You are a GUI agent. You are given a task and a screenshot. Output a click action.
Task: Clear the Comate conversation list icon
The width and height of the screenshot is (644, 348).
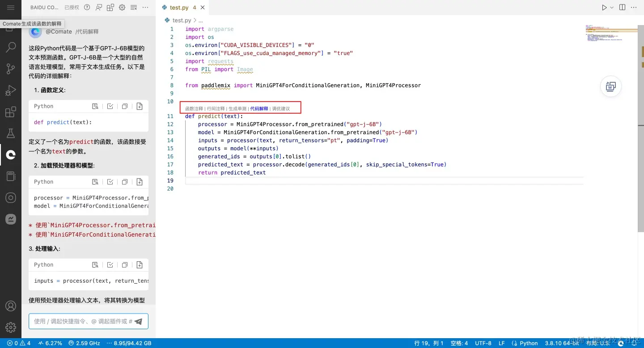click(x=133, y=8)
